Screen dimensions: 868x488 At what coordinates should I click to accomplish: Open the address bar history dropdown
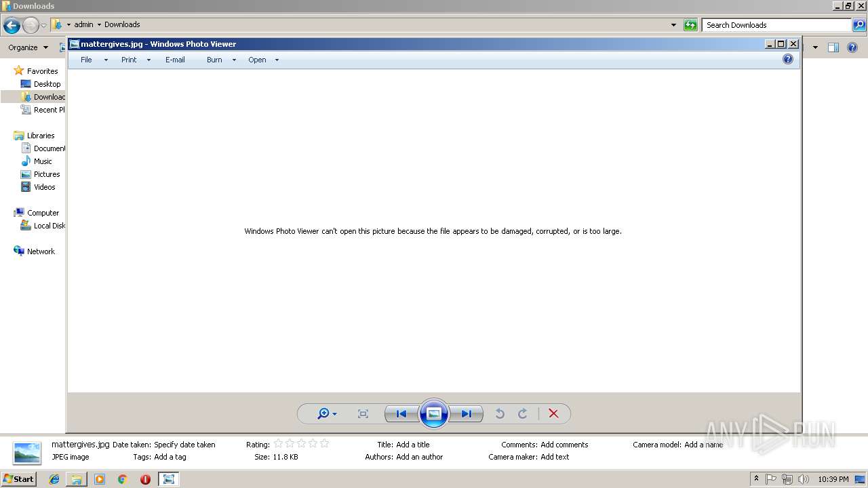click(x=673, y=25)
